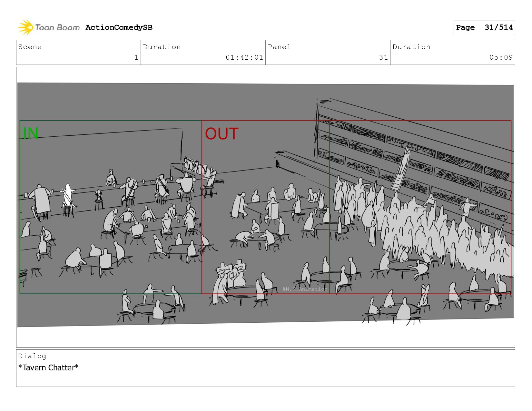Click the scene duration value 01:42:01

coord(244,57)
